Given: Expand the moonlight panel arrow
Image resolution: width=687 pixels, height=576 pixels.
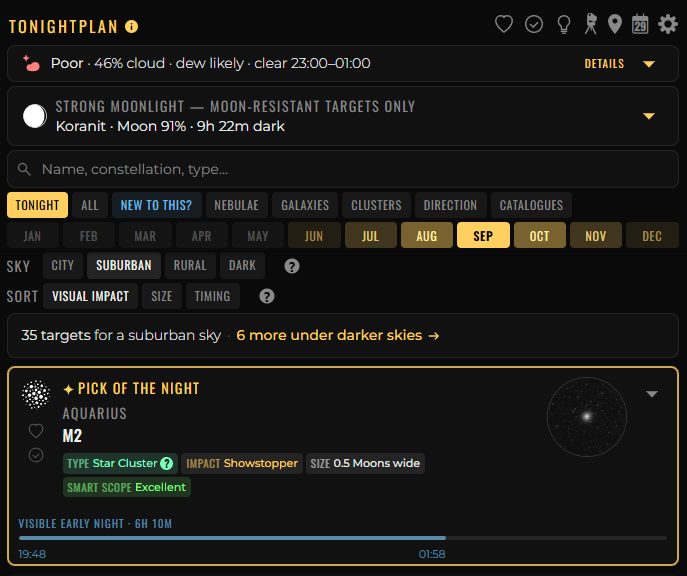Looking at the screenshot, I should [649, 116].
